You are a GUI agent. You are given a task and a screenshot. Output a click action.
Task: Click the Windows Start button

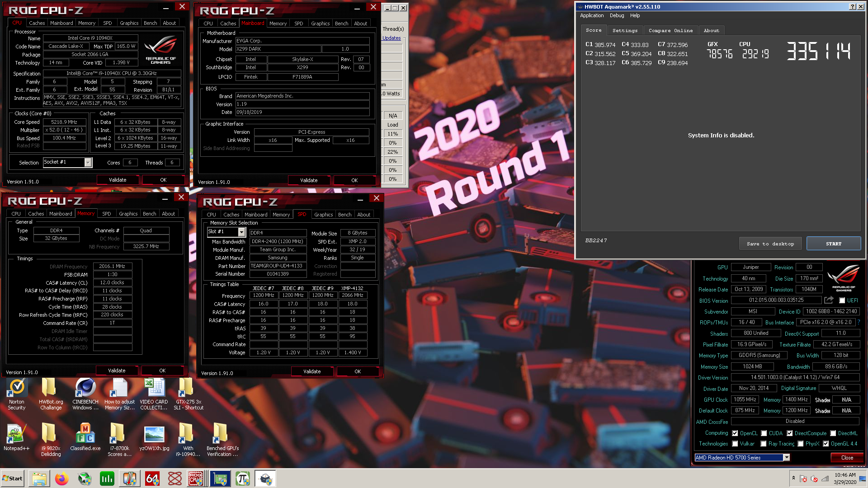click(13, 479)
